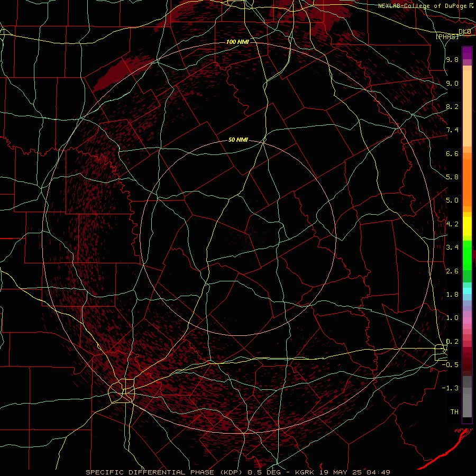Click the '5.8' scale value
Viewport: 476px width, 476px height.
click(x=452, y=177)
